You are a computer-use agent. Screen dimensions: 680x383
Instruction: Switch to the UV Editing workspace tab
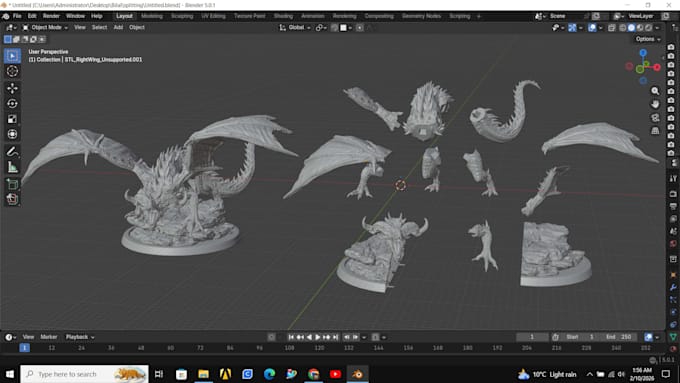click(213, 16)
